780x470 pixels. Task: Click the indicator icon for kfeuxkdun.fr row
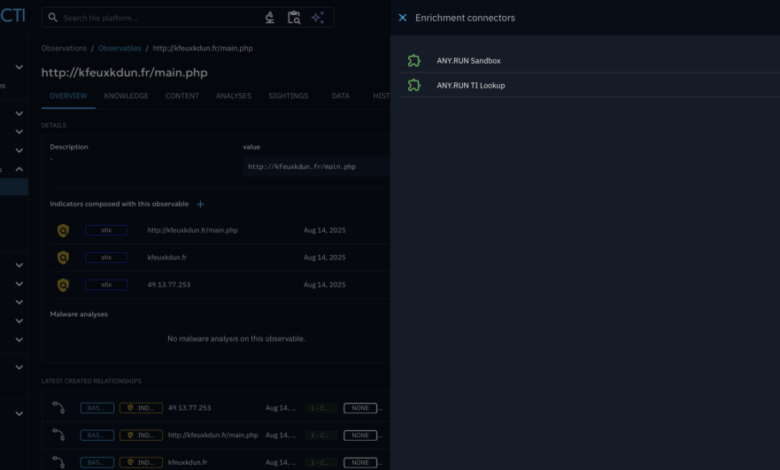coord(63,258)
